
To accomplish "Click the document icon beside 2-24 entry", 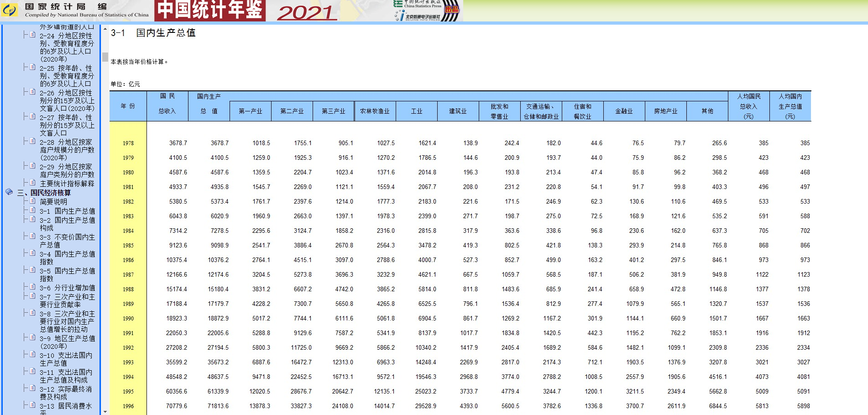I will click(32, 35).
